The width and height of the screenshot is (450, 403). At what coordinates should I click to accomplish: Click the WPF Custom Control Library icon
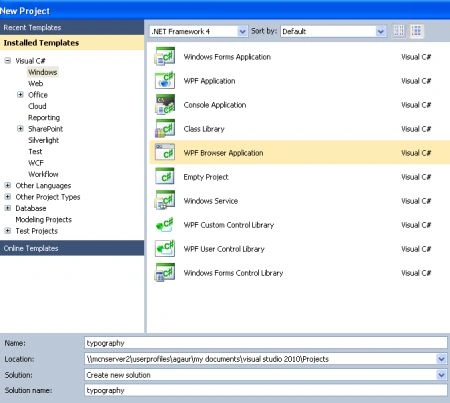point(165,225)
